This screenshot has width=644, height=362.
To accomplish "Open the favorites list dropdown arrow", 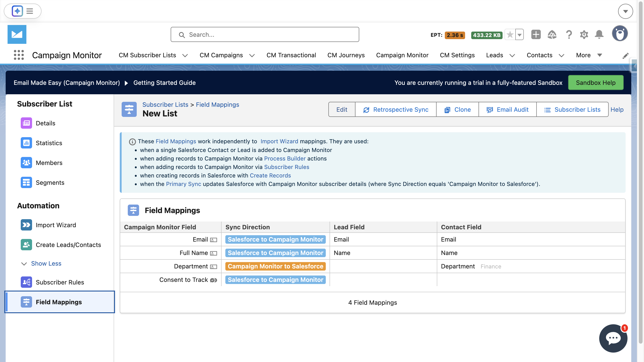I will coord(520,34).
